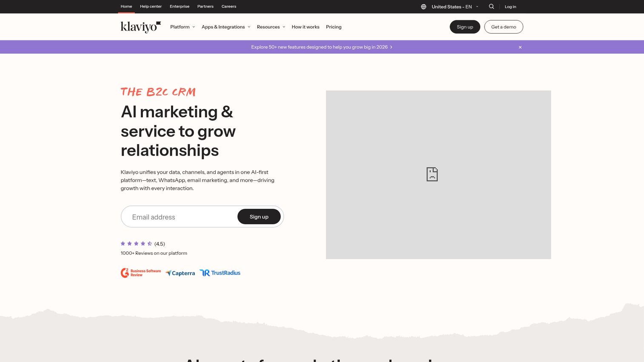Go to the Pricing page

click(333, 27)
